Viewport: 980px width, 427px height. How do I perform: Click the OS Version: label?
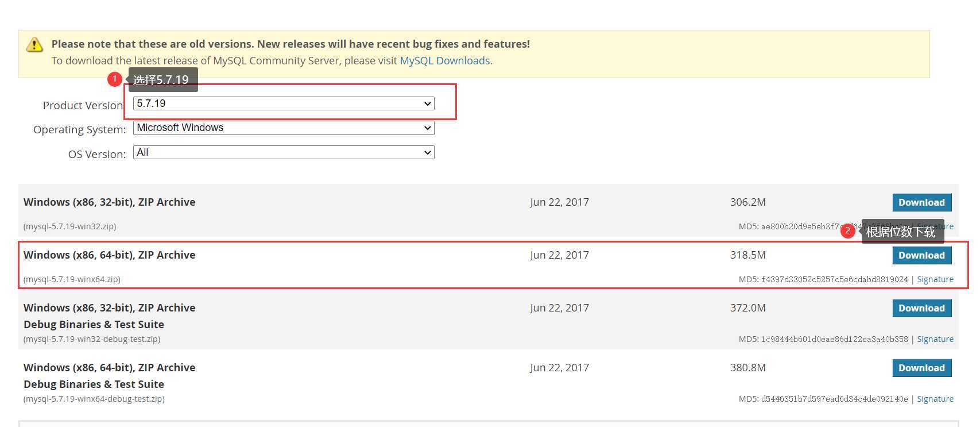97,154
